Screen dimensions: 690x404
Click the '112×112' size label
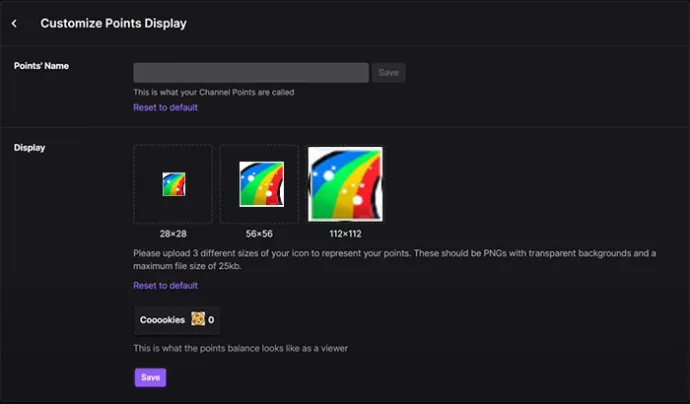(345, 234)
